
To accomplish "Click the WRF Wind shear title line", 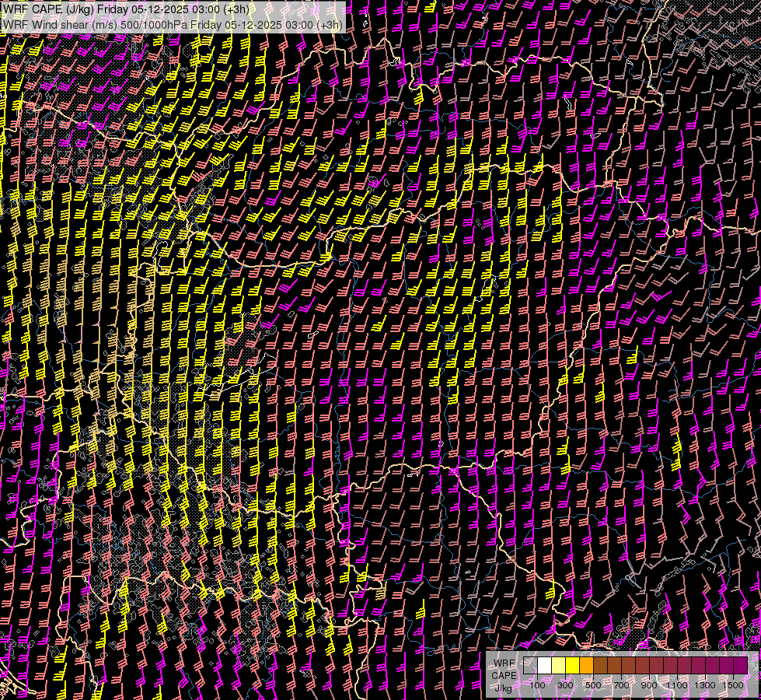I will point(173,25).
